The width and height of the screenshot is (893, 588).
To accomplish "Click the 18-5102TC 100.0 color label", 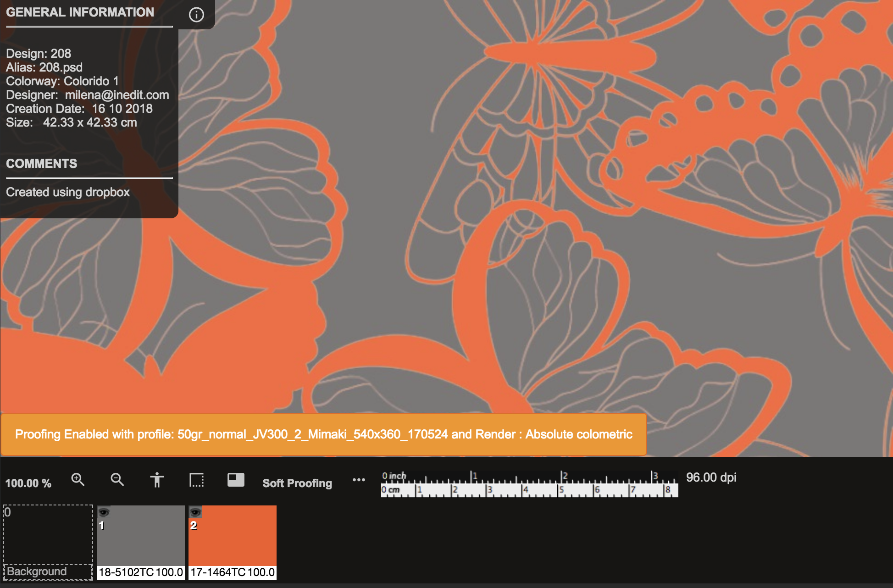I will (x=141, y=572).
